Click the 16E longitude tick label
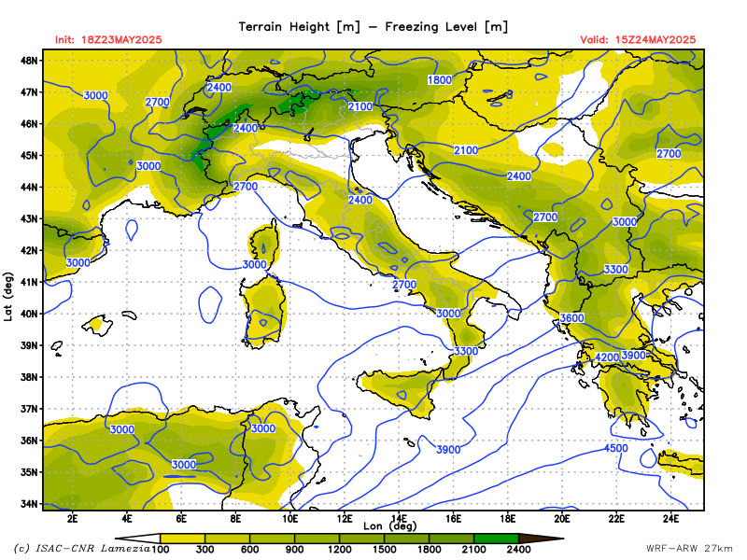This screenshot has height=560, width=747. 453,518
